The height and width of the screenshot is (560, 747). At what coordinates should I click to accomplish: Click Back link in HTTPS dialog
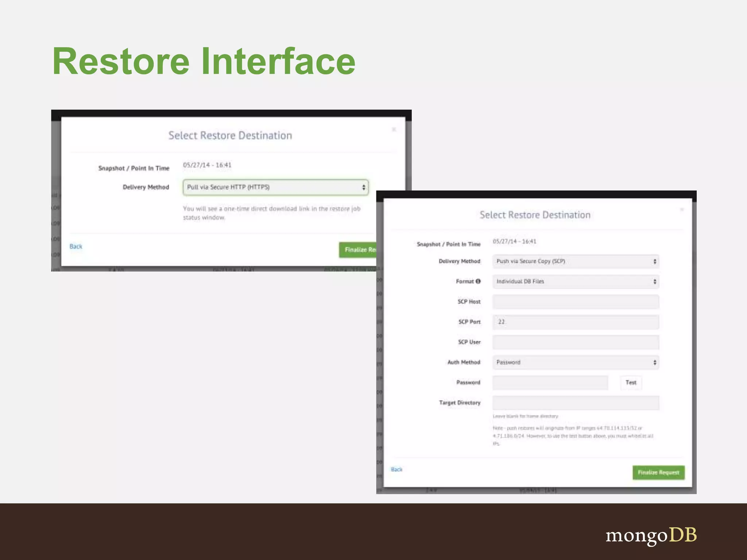(x=76, y=246)
